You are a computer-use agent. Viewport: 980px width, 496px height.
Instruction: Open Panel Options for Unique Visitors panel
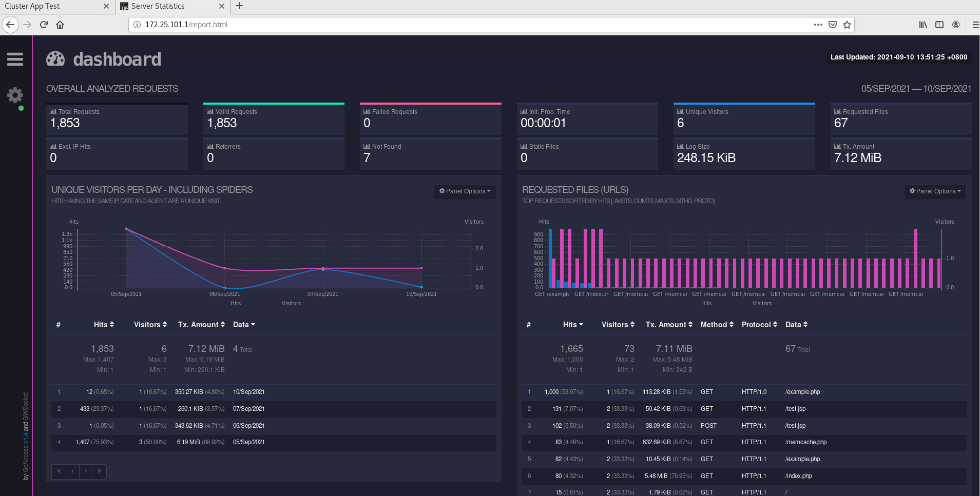[x=465, y=191]
